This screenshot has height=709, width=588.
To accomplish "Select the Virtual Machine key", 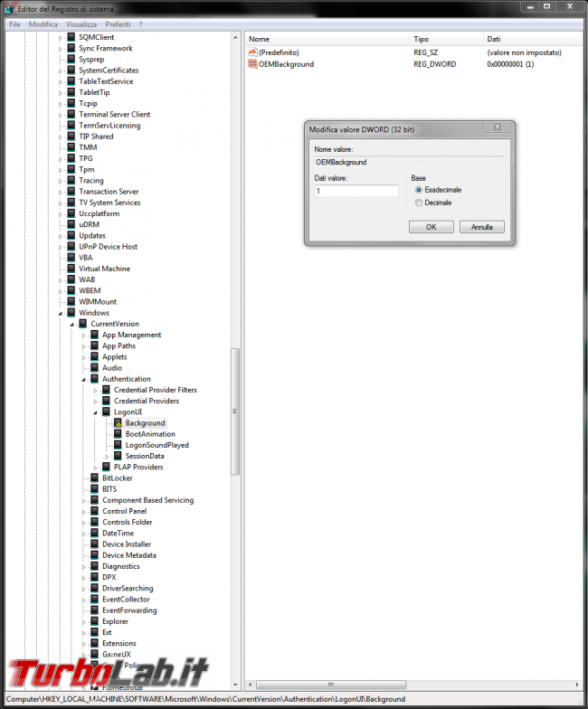I will click(x=104, y=269).
